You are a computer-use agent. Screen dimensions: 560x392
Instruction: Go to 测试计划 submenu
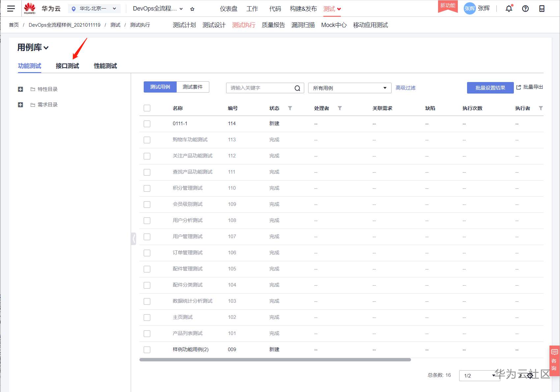[184, 25]
